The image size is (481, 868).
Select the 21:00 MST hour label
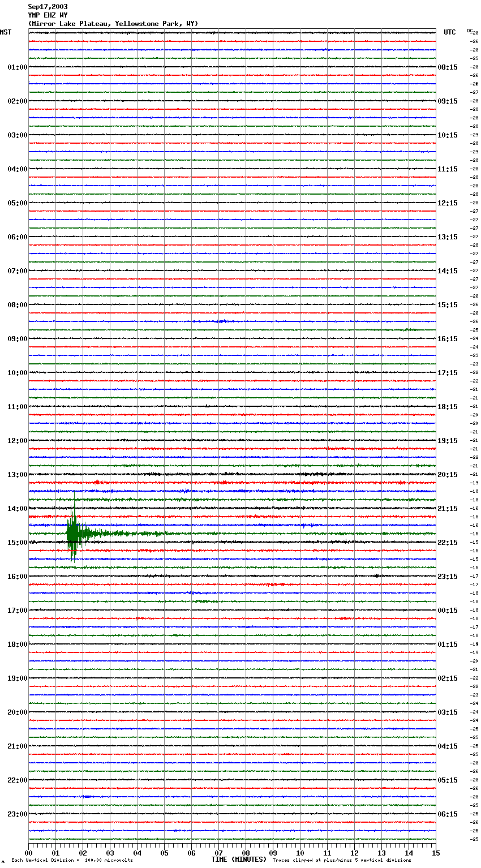pyautogui.click(x=18, y=746)
